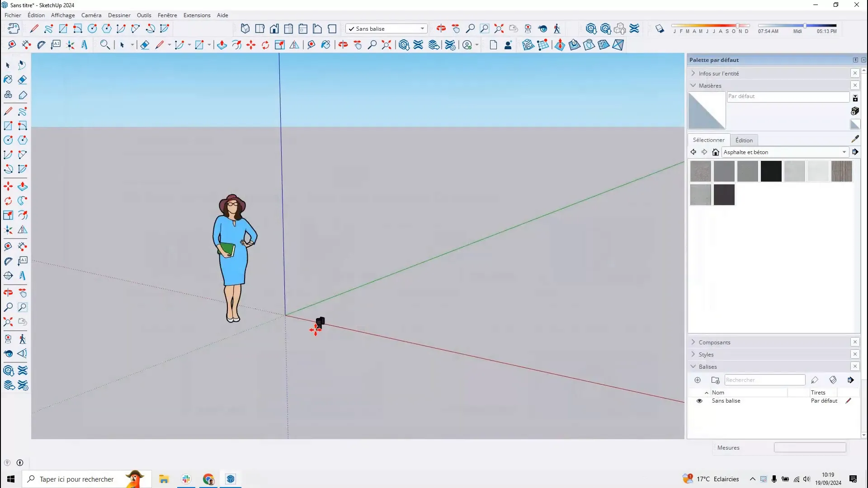Close the Balises panel section
The width and height of the screenshot is (868, 488).
click(x=855, y=366)
